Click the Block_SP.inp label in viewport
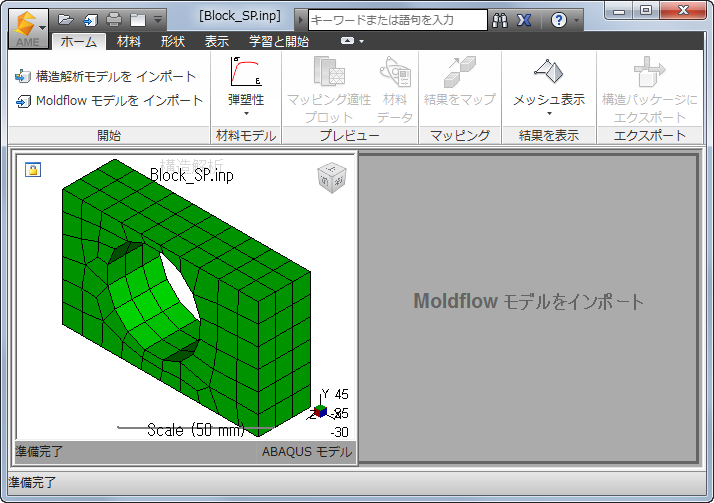Viewport: 714px width, 503px height. 192,175
